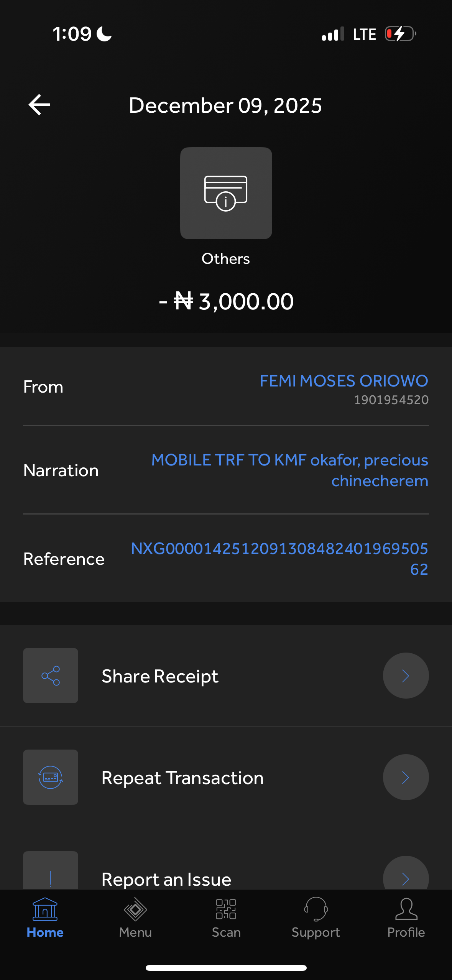Tap the Report an Issue exclamation icon
The image size is (452, 980).
[x=51, y=876]
